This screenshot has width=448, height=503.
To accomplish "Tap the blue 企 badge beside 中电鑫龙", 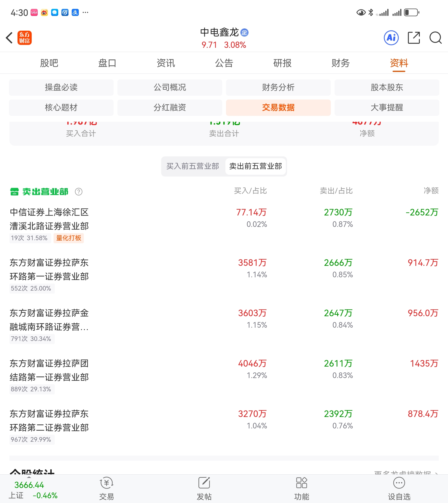I will pyautogui.click(x=244, y=32).
